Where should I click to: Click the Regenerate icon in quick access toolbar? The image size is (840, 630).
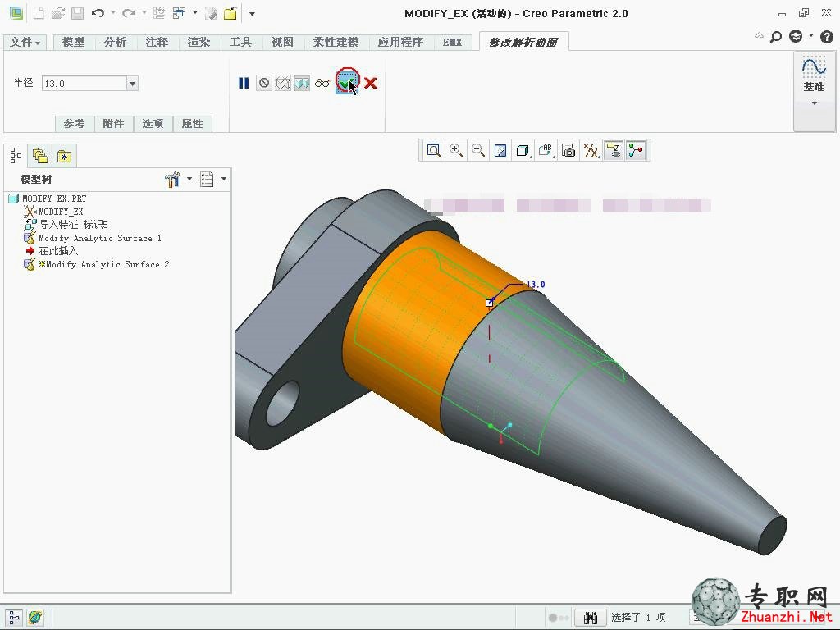[x=159, y=13]
